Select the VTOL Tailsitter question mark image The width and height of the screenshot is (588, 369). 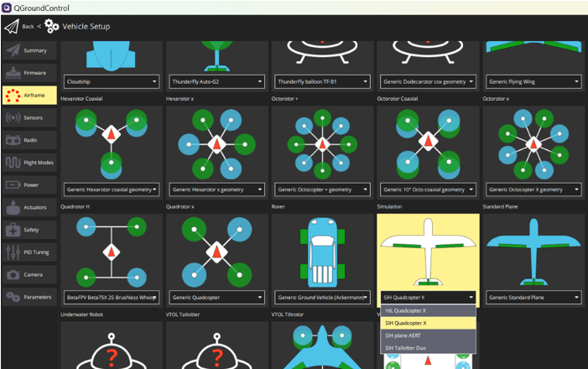click(216, 351)
